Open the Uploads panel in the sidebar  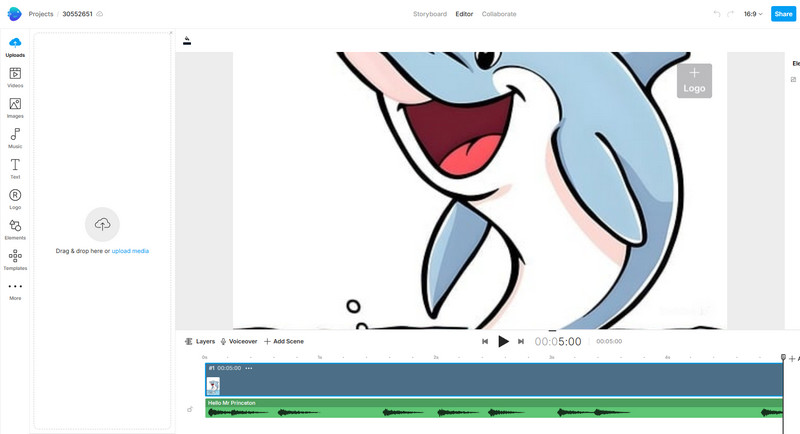tap(15, 47)
